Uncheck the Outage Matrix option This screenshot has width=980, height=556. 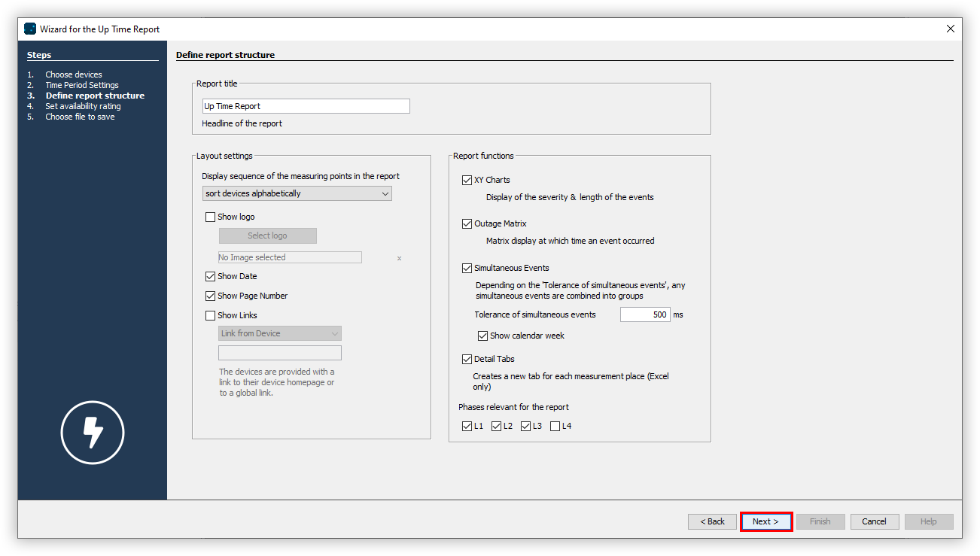click(467, 224)
